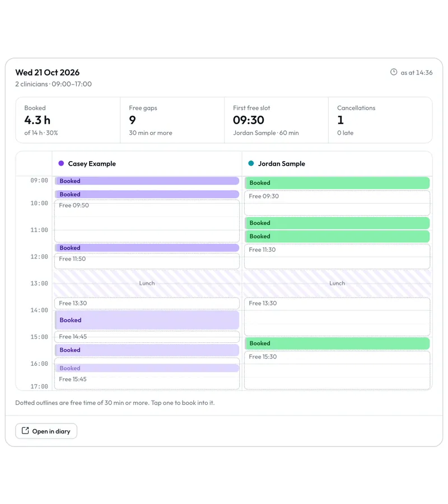Screen dimensions: 448x504
Task: Tap Jordan's Free 11:30 slot
Action: click(x=337, y=256)
